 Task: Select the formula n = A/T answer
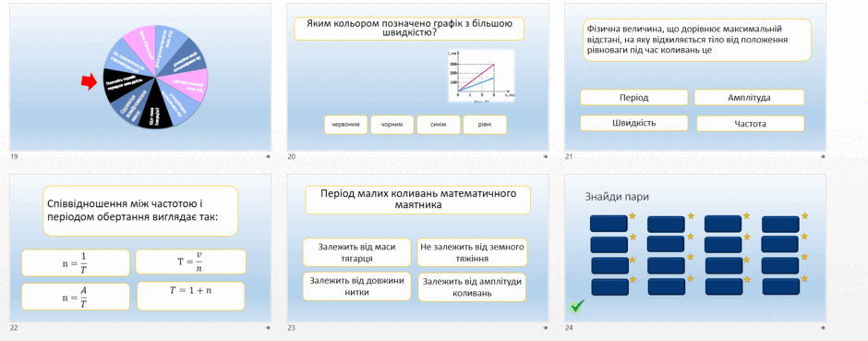76,297
